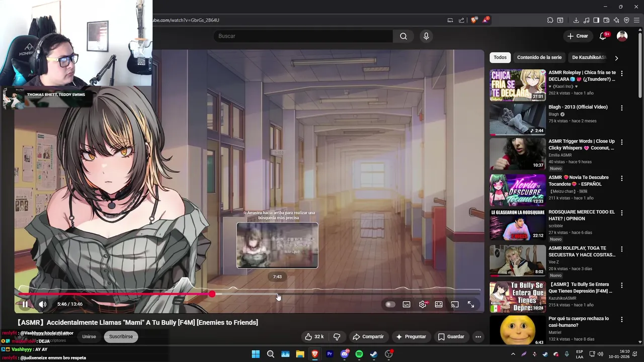Mute the video volume speaker icon

[43, 304]
